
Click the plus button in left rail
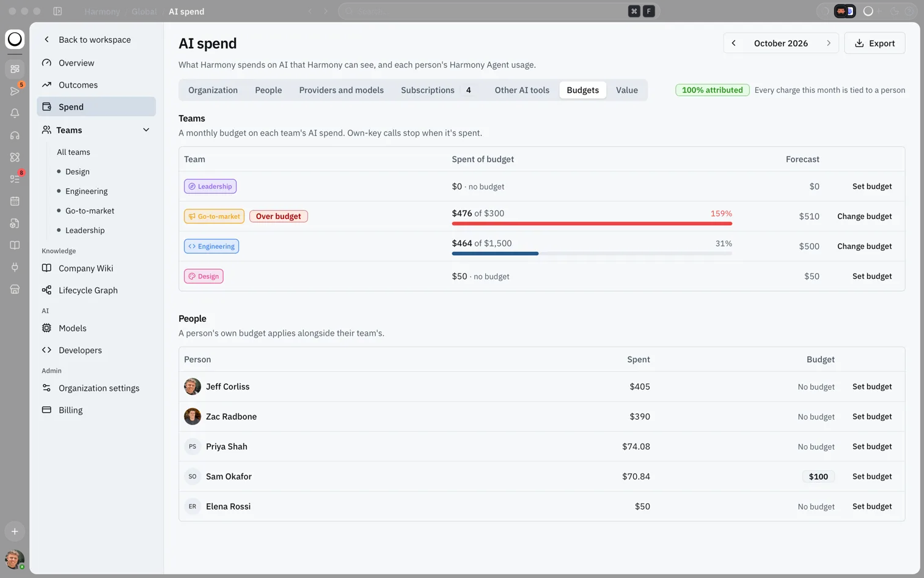pos(15,532)
